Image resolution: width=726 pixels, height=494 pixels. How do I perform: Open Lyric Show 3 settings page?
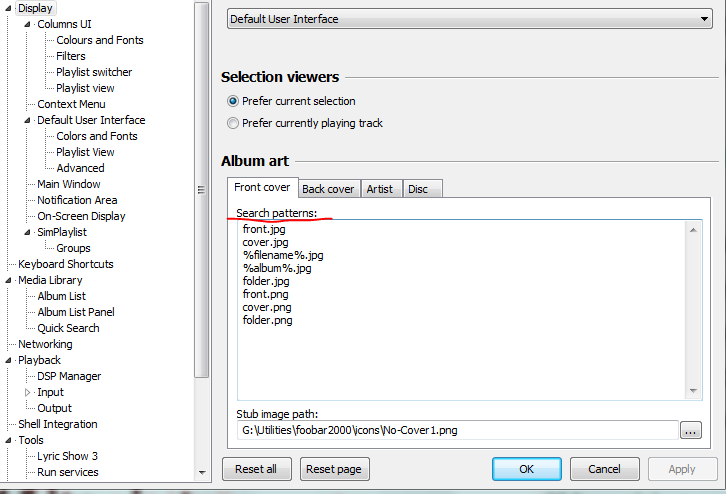click(x=68, y=456)
